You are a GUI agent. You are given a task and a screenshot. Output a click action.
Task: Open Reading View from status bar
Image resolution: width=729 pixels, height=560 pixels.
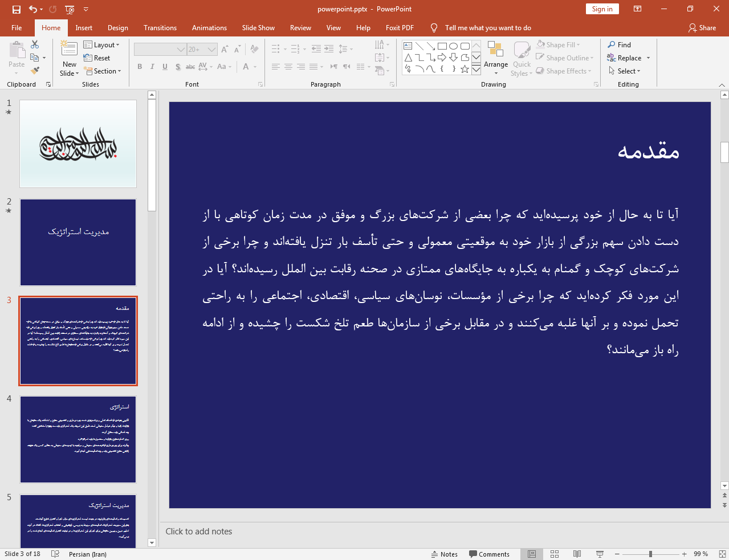click(x=577, y=554)
